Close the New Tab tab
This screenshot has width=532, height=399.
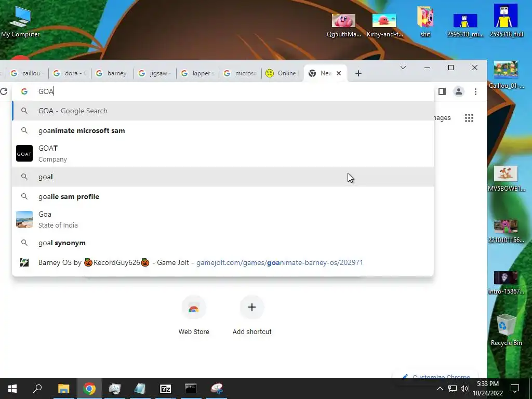(x=339, y=73)
